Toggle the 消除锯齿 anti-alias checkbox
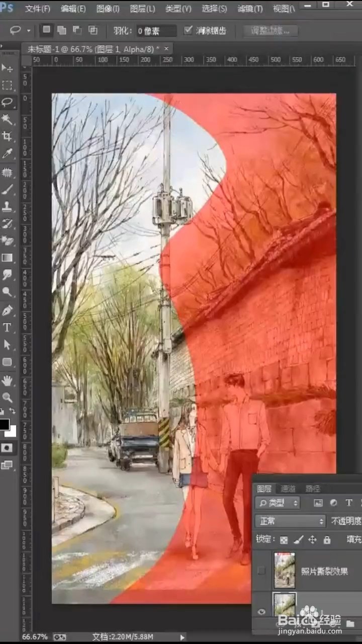The width and height of the screenshot is (362, 644). pos(188,30)
